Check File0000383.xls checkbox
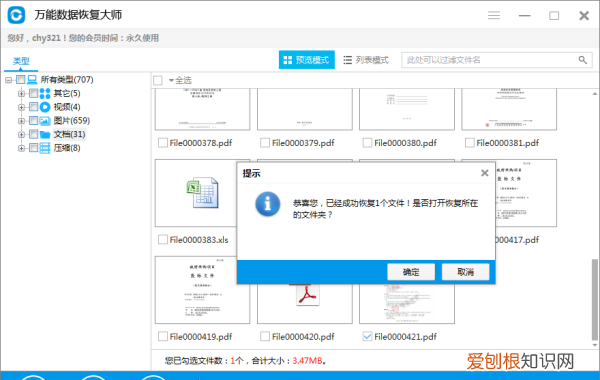Screen dimensions: 600x380 [163, 240]
